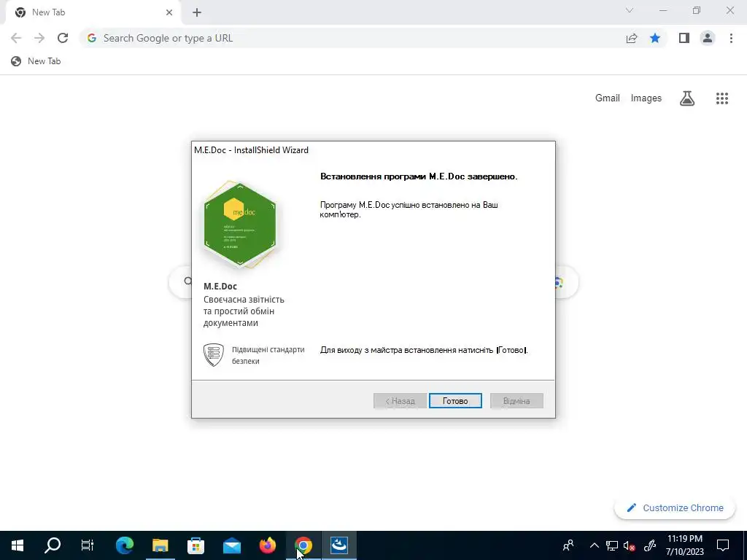Open Search Labs flask icon
Screen dimensions: 747x560
[687, 98]
